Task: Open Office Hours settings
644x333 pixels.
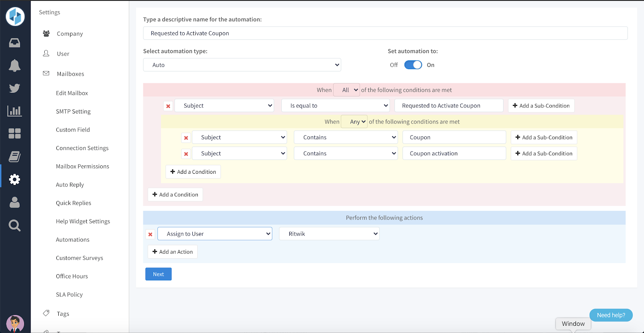Action: [72, 276]
